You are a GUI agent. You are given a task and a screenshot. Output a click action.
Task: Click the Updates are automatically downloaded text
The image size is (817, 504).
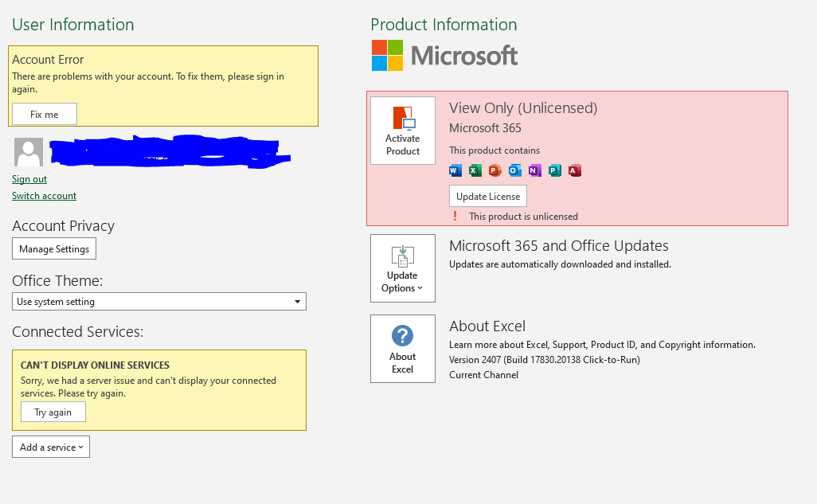[x=560, y=264]
